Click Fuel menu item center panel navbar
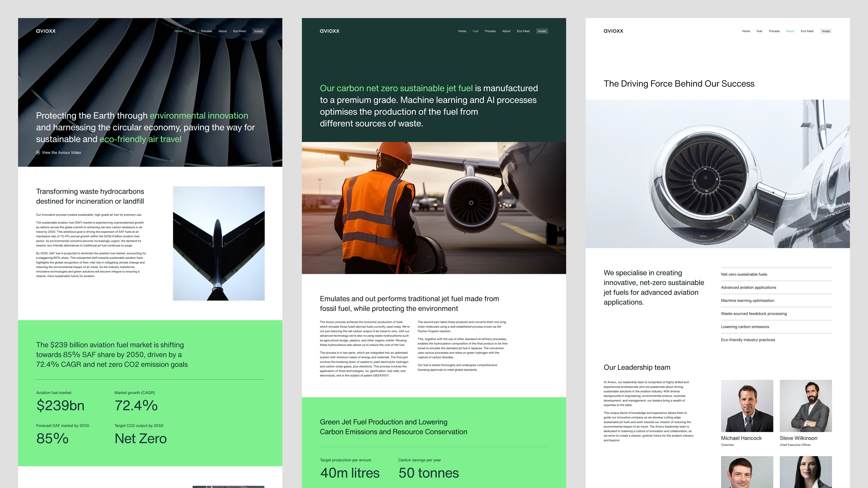This screenshot has width=868, height=488. [x=475, y=31]
